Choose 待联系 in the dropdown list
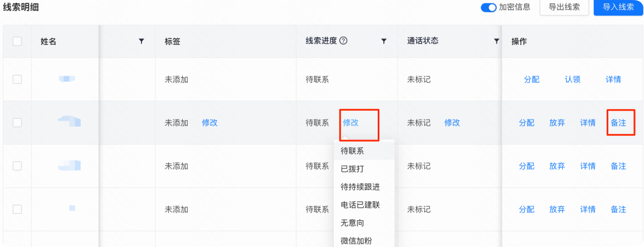 coord(364,151)
